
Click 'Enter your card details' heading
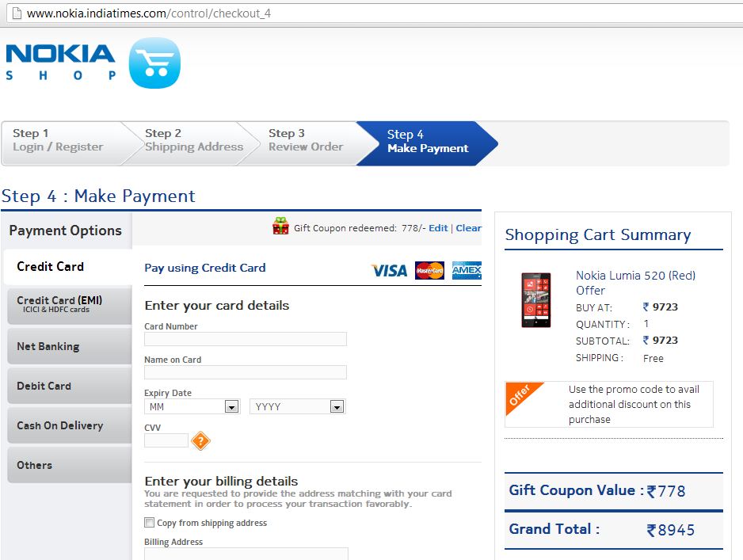(216, 305)
